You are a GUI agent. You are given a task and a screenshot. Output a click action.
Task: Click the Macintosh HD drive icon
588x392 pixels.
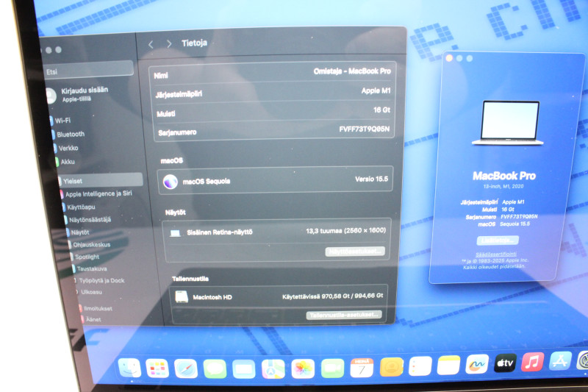(182, 296)
